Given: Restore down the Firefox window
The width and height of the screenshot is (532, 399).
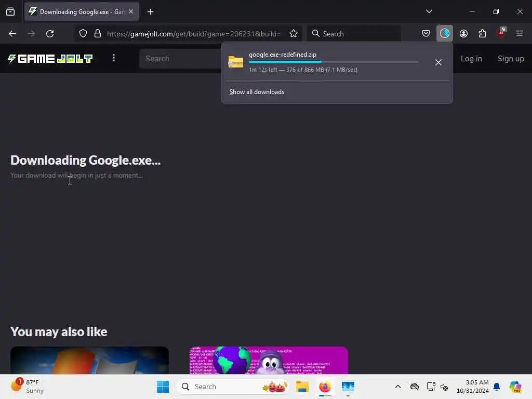Looking at the screenshot, I should coord(496,11).
